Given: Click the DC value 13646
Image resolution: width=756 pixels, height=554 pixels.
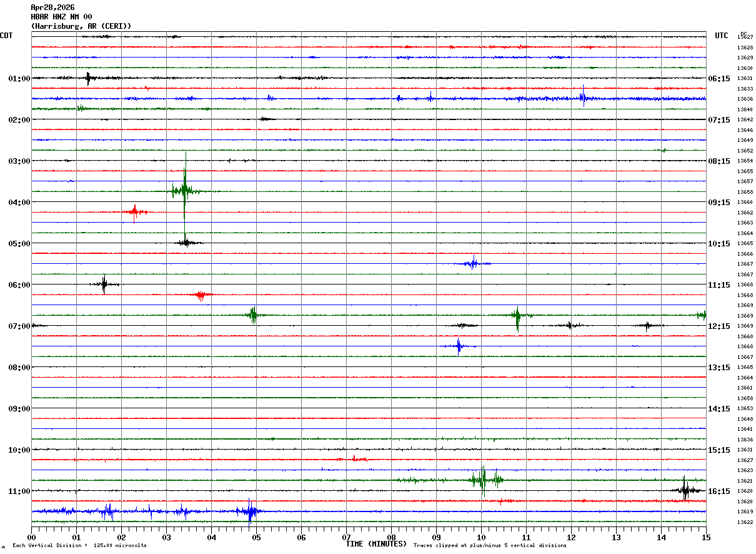Looking at the screenshot, I should click(x=745, y=130).
